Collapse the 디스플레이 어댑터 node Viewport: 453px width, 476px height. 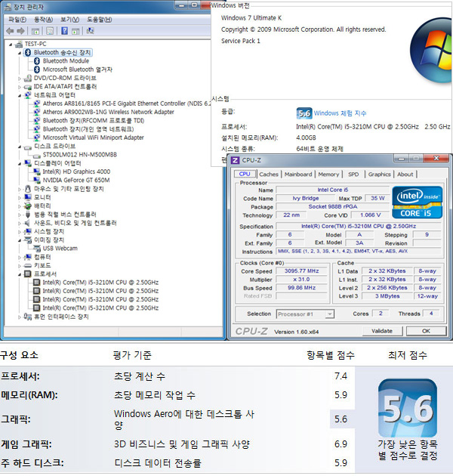(20, 164)
